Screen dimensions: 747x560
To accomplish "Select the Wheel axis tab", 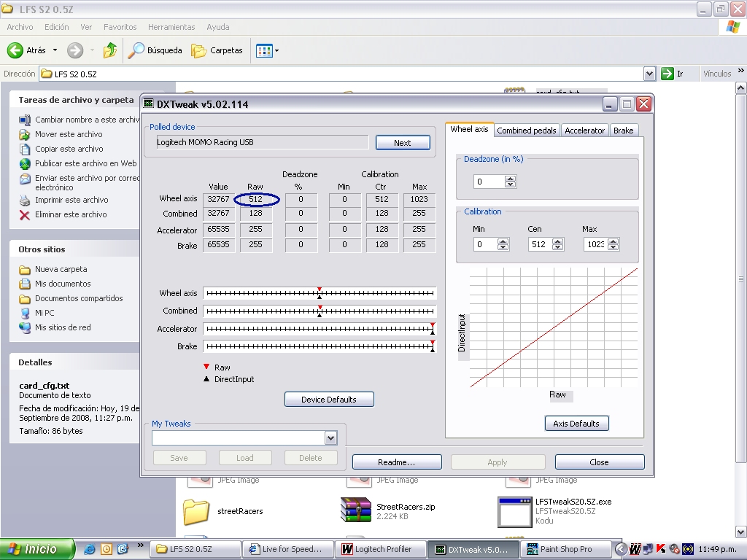I will point(469,129).
